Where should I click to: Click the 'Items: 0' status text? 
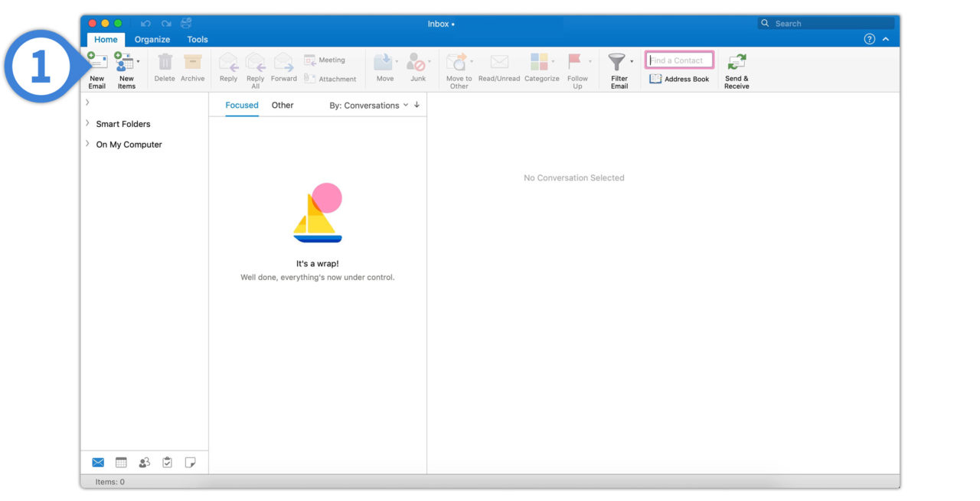pyautogui.click(x=110, y=482)
